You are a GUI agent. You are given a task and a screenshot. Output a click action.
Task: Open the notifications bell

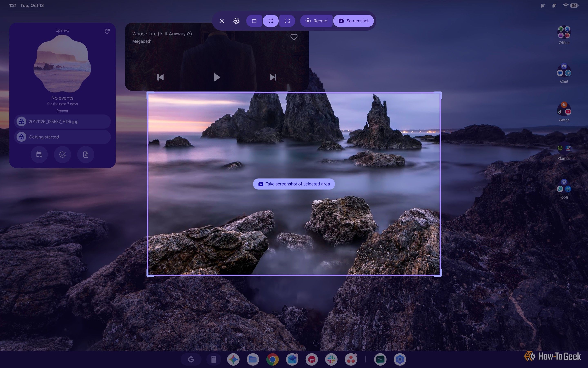[x=554, y=5]
